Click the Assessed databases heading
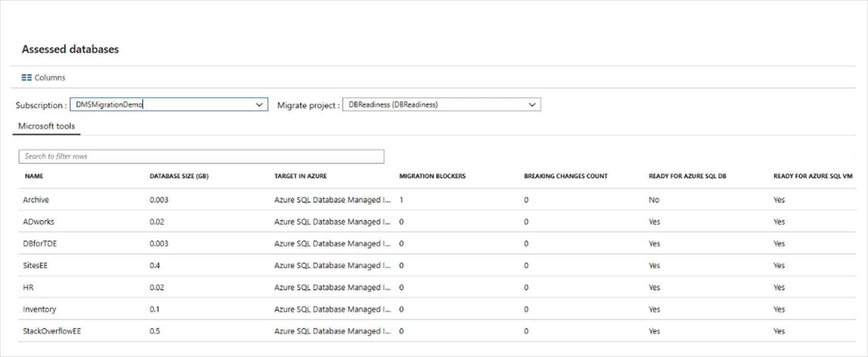The height and width of the screenshot is (357, 868). tap(70, 49)
